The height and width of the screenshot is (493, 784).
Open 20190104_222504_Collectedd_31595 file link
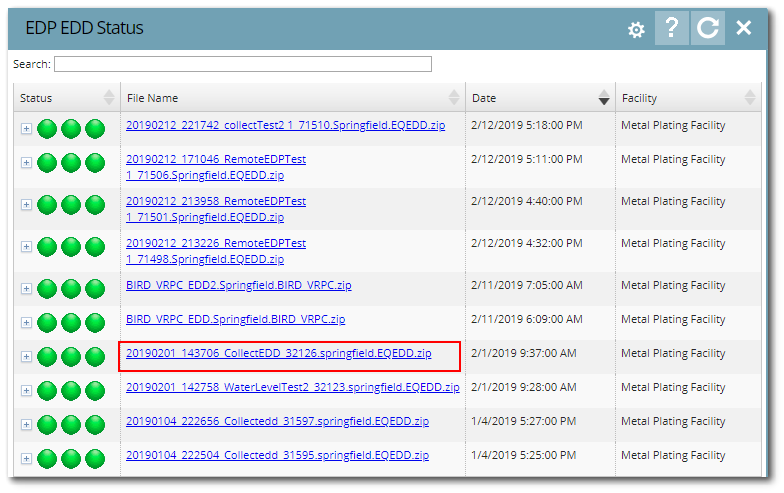pos(277,455)
